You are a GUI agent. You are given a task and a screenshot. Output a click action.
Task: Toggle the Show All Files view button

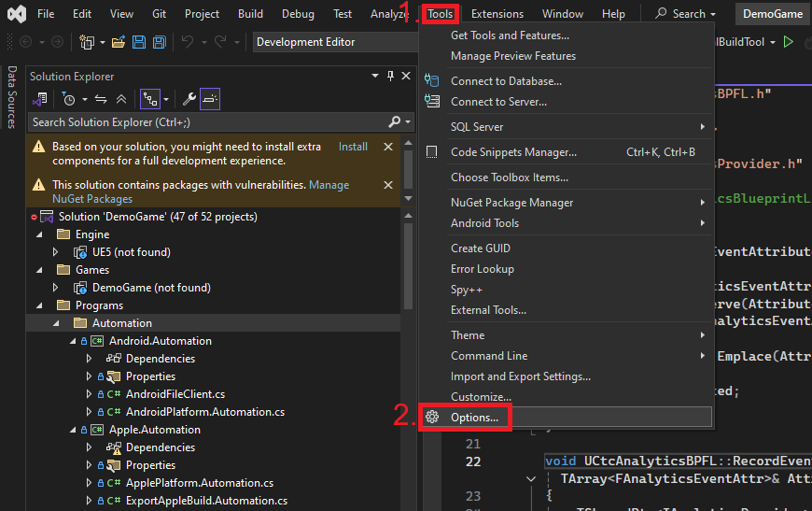click(x=149, y=99)
